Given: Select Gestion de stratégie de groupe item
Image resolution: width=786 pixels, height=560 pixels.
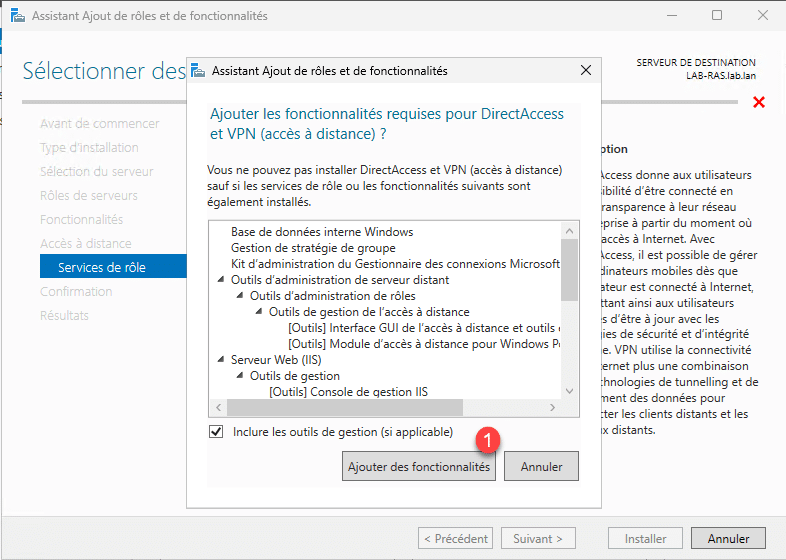Looking at the screenshot, I should click(313, 248).
